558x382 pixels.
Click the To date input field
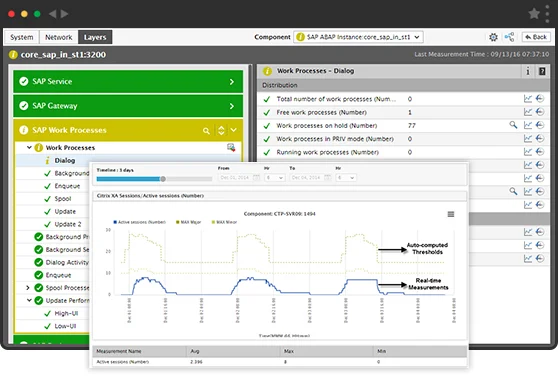coord(306,177)
